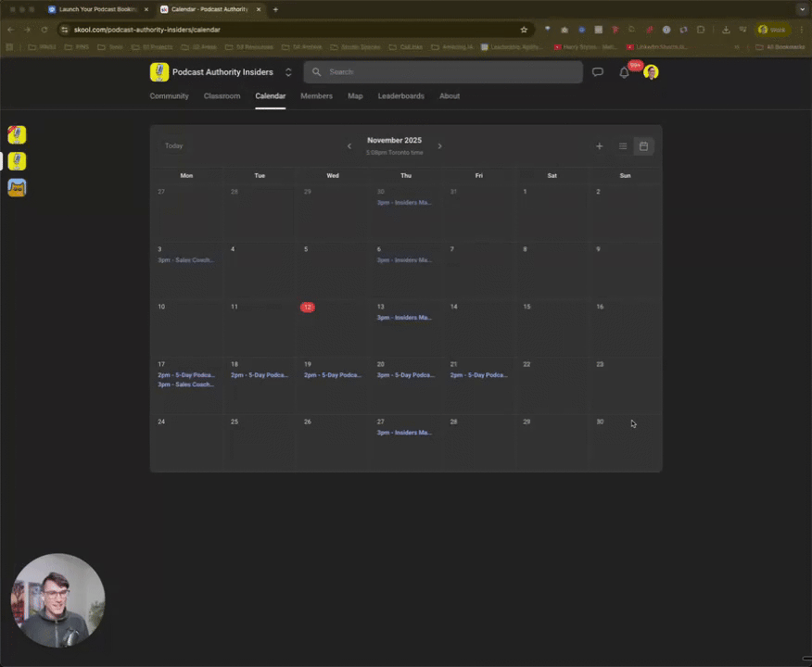Go to the next month with the right arrow

point(439,145)
